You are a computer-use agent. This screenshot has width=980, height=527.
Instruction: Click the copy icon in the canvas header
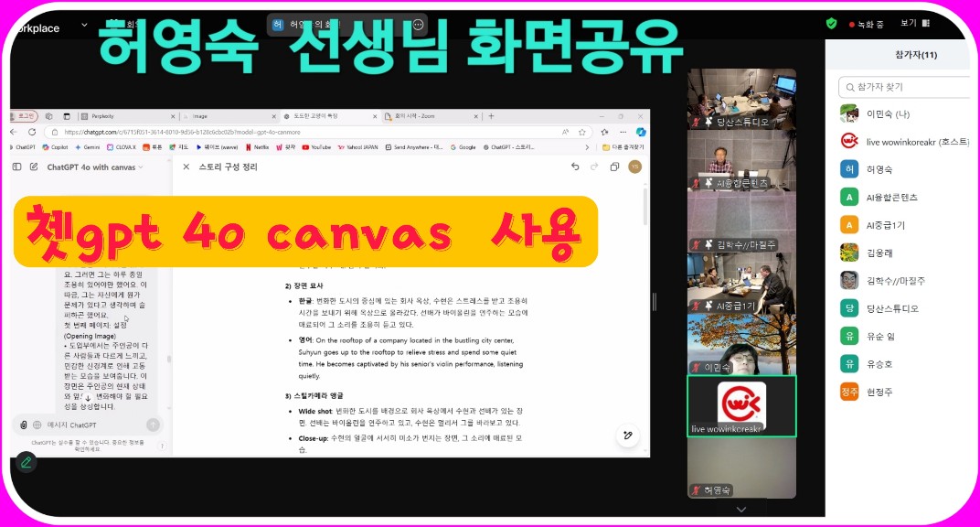(x=614, y=167)
